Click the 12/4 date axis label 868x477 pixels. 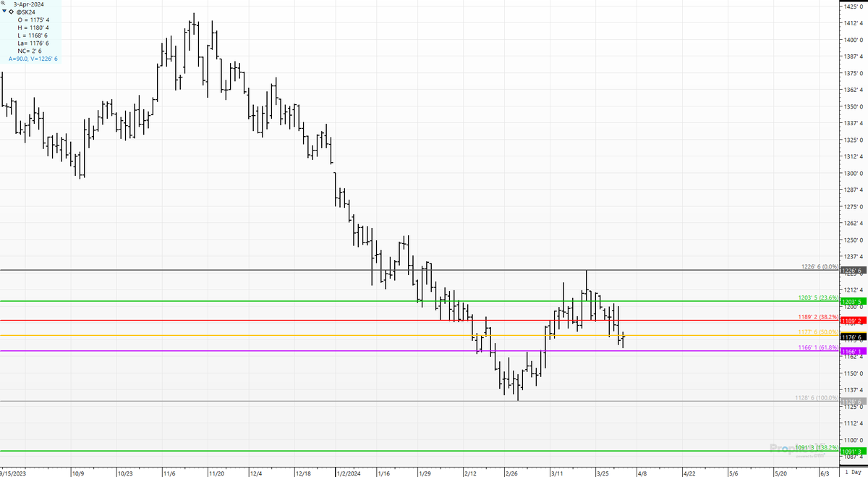(256, 474)
